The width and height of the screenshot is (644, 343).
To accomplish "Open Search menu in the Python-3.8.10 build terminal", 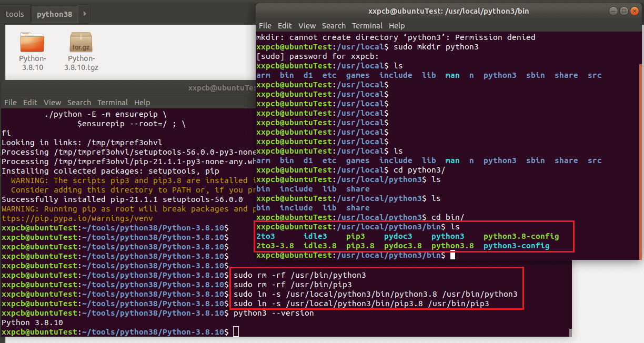I will pos(79,103).
